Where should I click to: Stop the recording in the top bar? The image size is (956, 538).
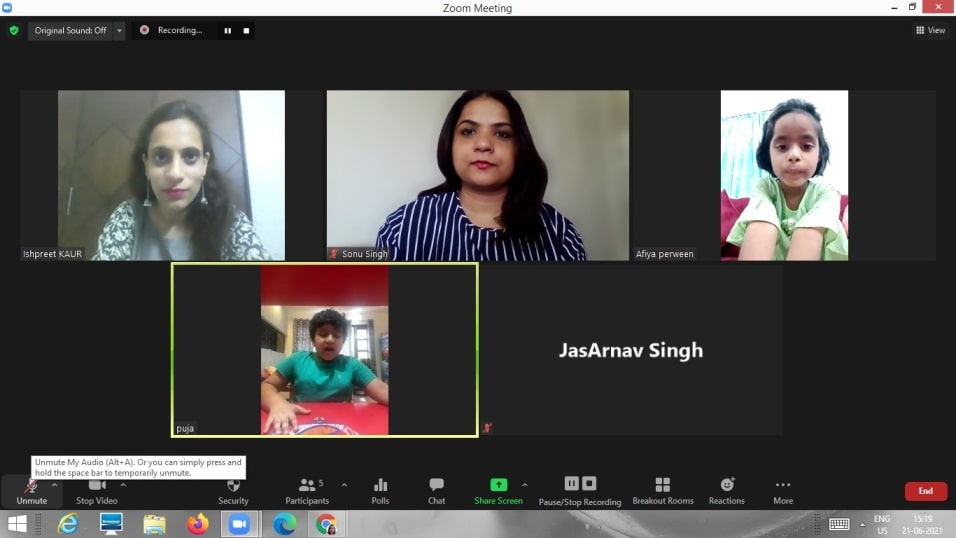coord(246,31)
